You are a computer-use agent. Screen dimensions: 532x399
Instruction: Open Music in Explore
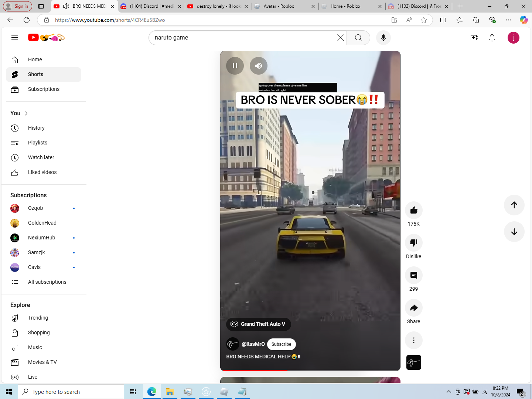click(x=44, y=347)
